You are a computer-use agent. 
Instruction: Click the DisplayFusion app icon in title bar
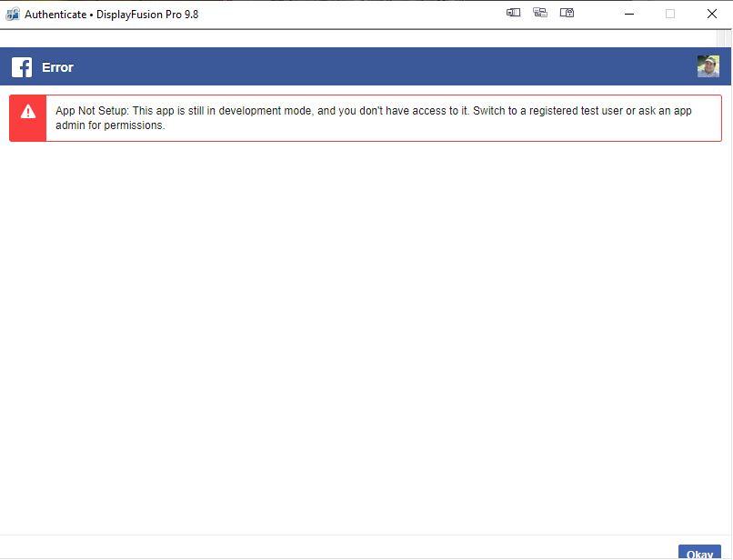pos(13,14)
